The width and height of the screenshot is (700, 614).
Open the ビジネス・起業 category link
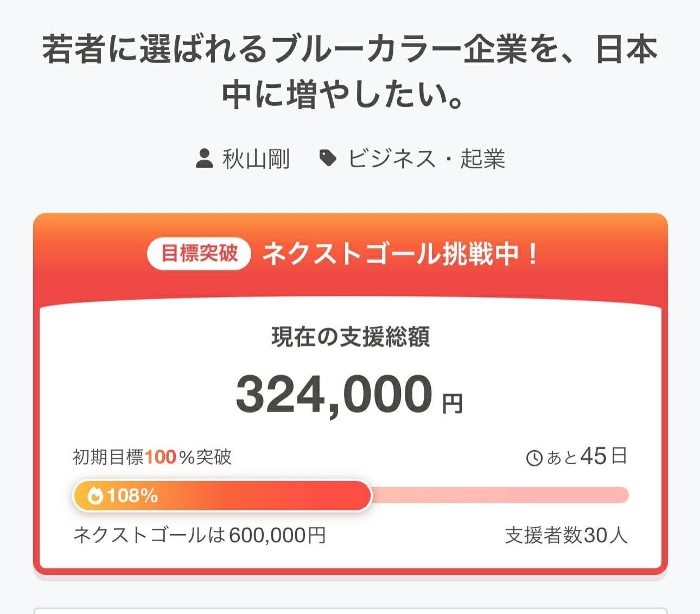tap(426, 159)
